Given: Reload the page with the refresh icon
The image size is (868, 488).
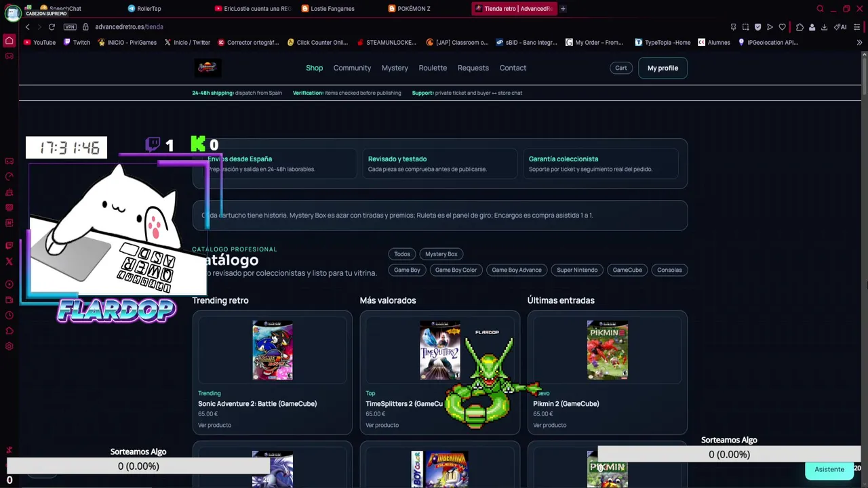Looking at the screenshot, I should [x=52, y=27].
